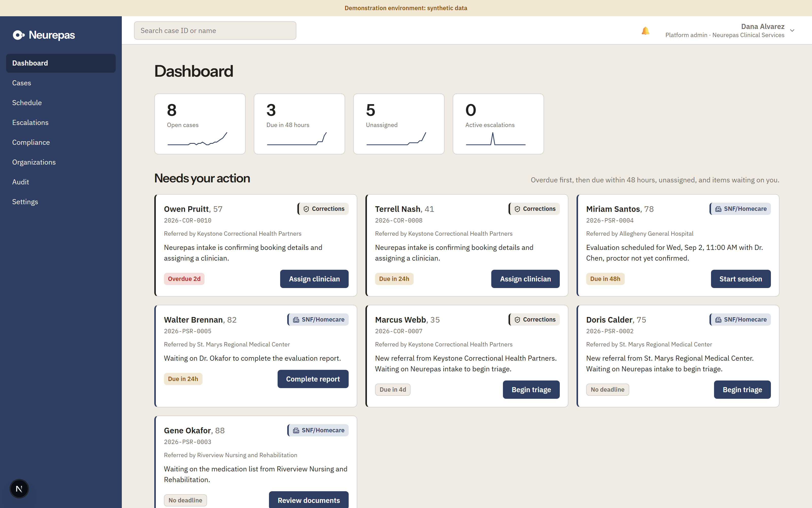Click case ID 2026-PSR-0004
This screenshot has height=508, width=812.
pyautogui.click(x=610, y=221)
